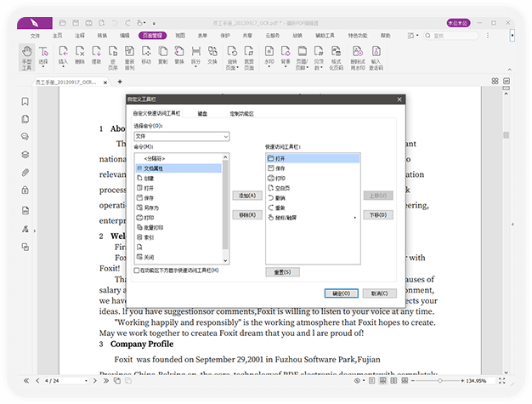Click the Open folder icon in quick access toolbar

pyautogui.click(x=62, y=23)
